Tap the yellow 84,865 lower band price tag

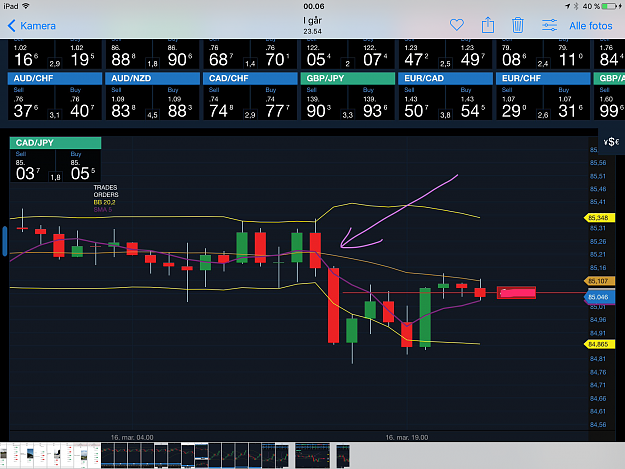[x=599, y=344]
